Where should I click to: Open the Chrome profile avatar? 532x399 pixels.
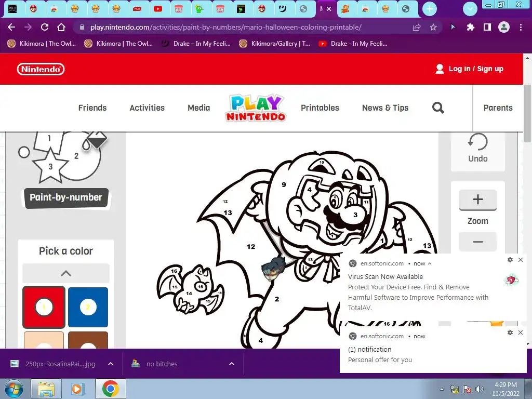504,27
